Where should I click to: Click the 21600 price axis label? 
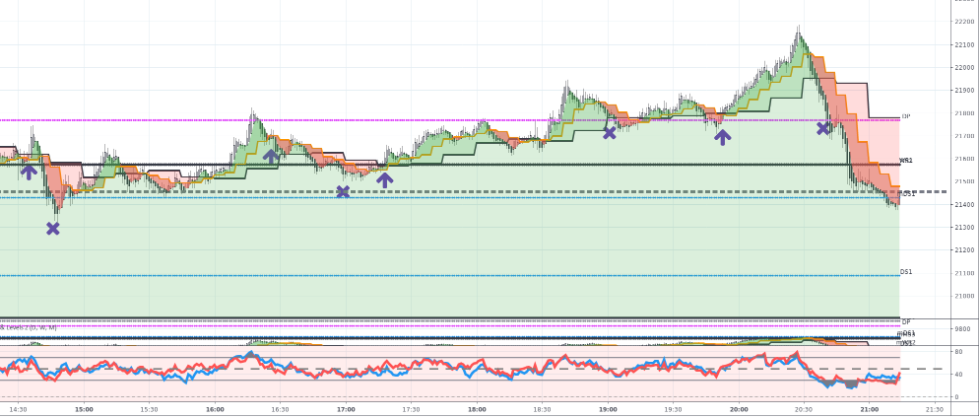tap(965, 159)
